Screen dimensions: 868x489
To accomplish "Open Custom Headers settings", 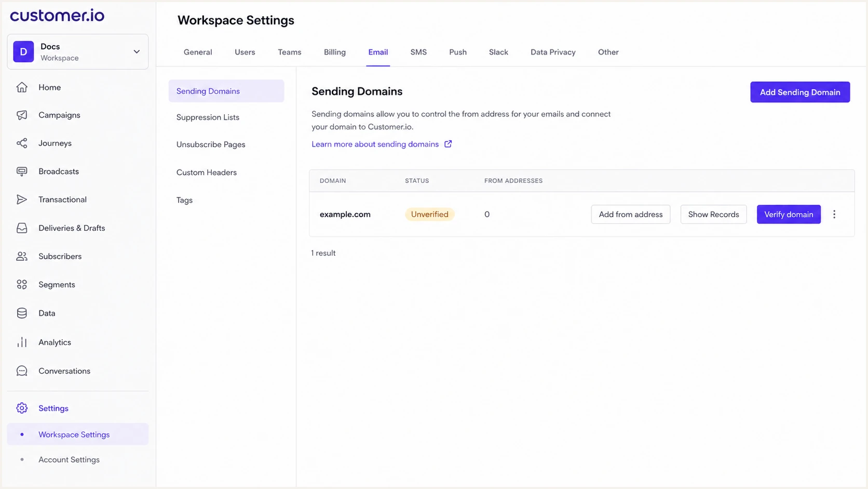I will click(x=207, y=173).
